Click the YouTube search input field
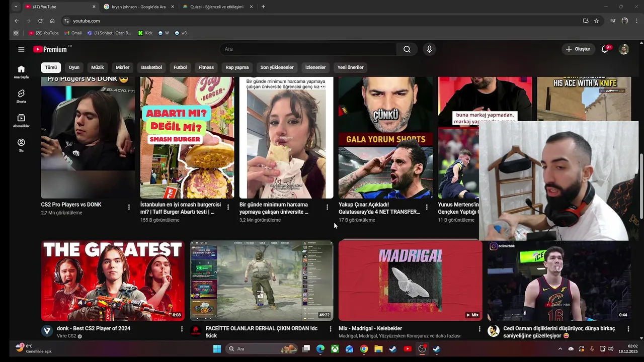The height and width of the screenshot is (362, 644). [x=308, y=49]
